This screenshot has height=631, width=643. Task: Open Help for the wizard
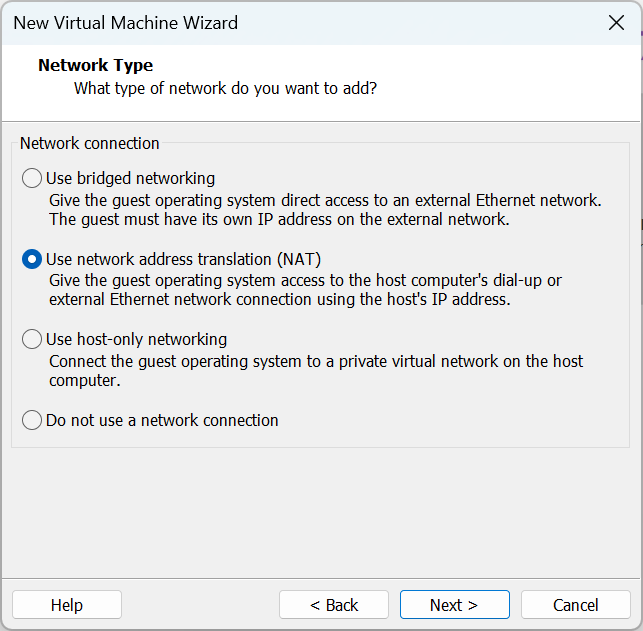pyautogui.click(x=67, y=605)
